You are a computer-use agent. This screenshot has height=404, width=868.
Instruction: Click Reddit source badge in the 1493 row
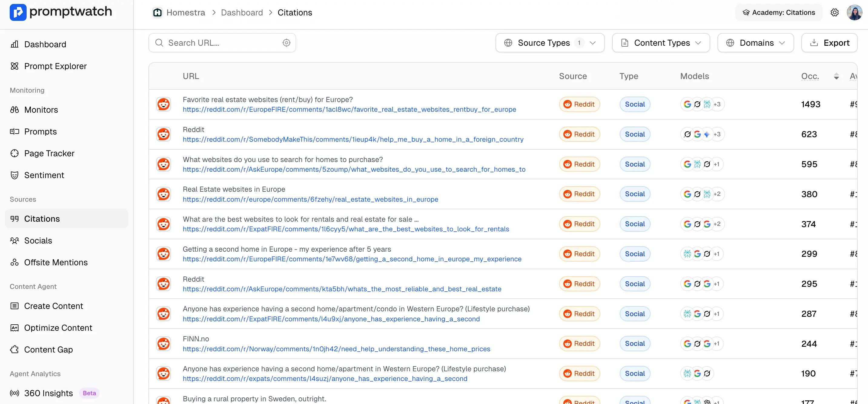point(579,104)
